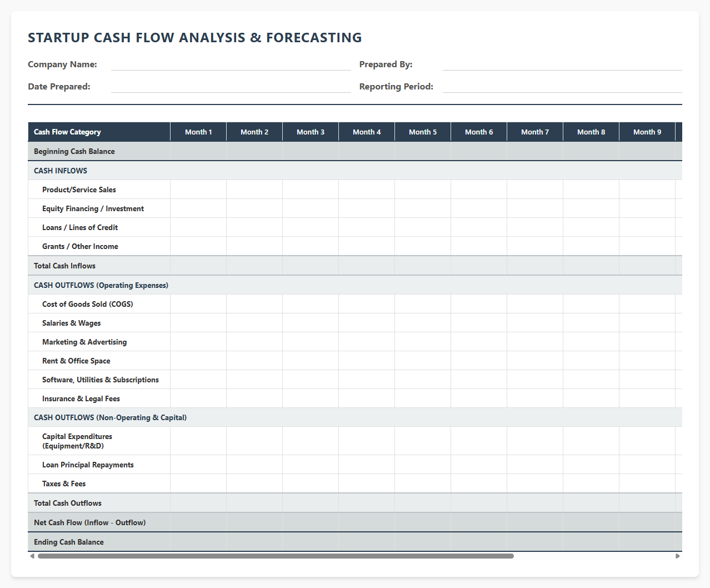
Task: Click the Taxes & Fees row label
Action: (x=64, y=484)
